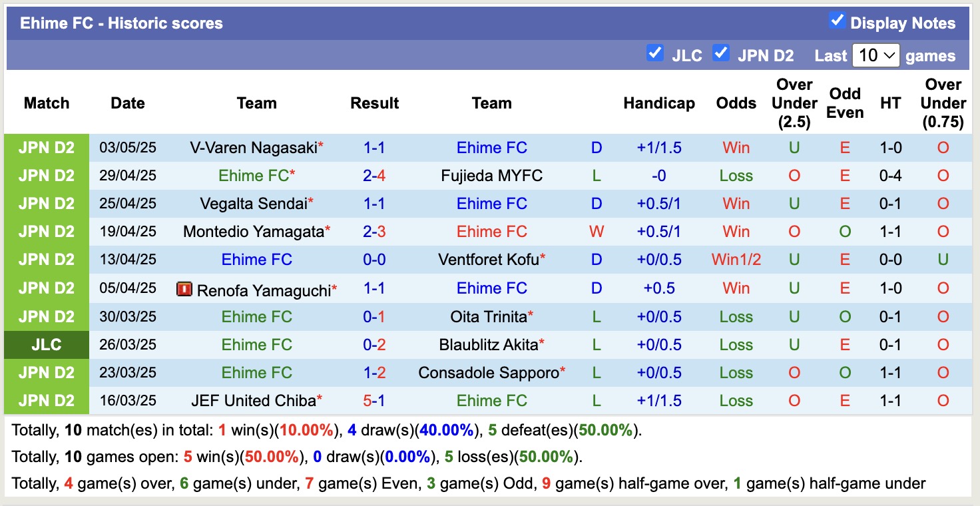Screen dimensions: 980x506
Task: Click the Handicap column header
Action: [x=659, y=103]
